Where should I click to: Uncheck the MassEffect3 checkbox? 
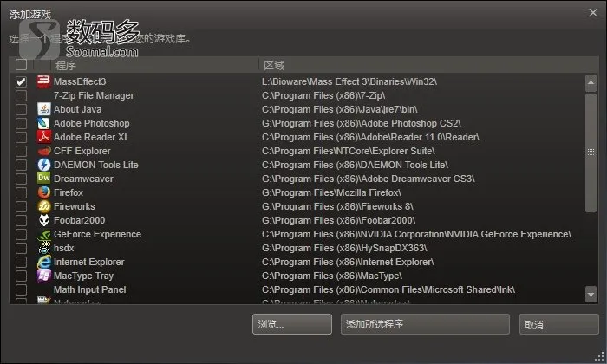click(22, 81)
